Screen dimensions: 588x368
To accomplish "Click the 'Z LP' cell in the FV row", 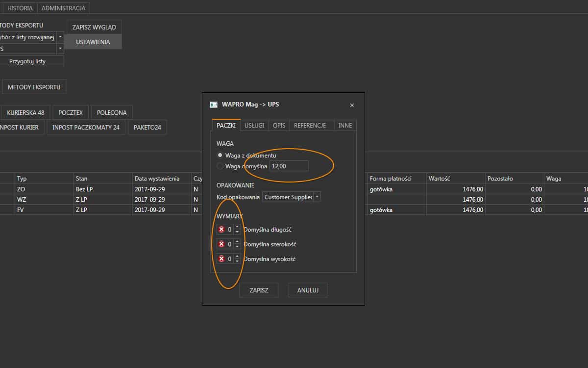I will [103, 210].
